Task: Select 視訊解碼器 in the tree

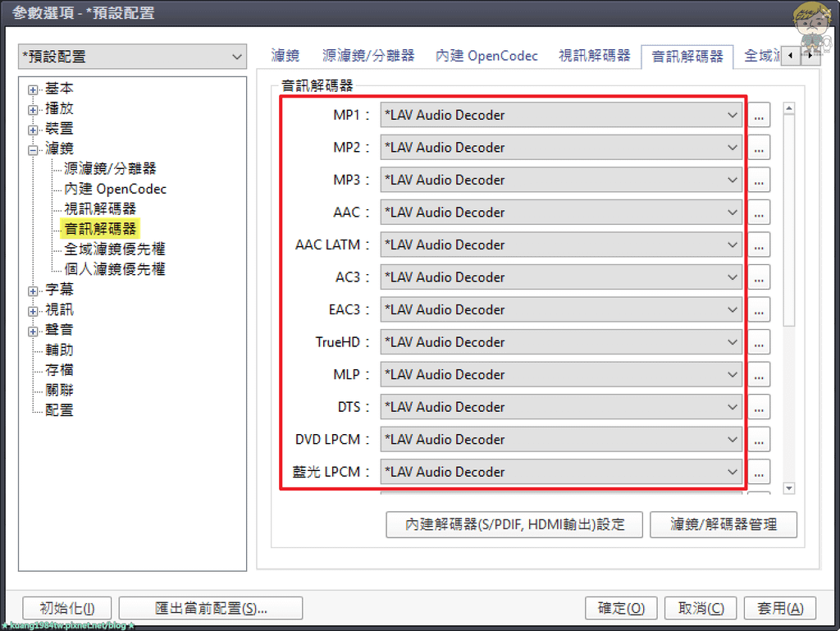Action: click(100, 209)
